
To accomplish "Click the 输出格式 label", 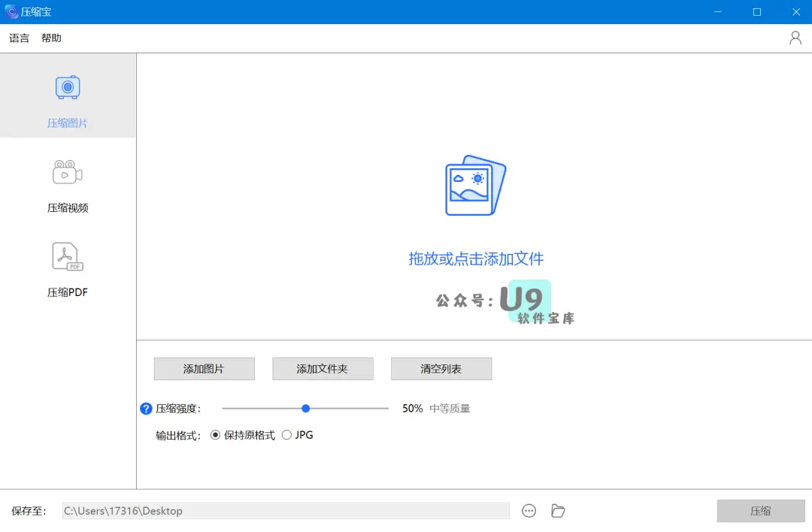I will click(x=178, y=436).
